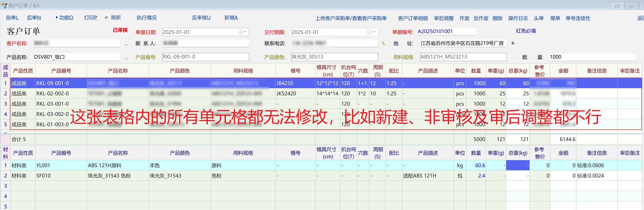Click the globe map icon beside the address
Screen dimensions: 644x210
point(513,43)
